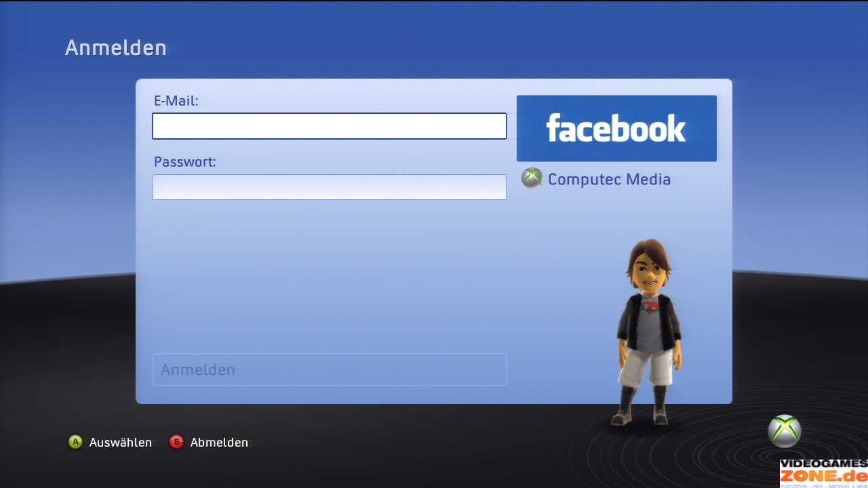Click the Computec Media profile name
Image resolution: width=868 pixels, height=488 pixels.
pyautogui.click(x=609, y=180)
